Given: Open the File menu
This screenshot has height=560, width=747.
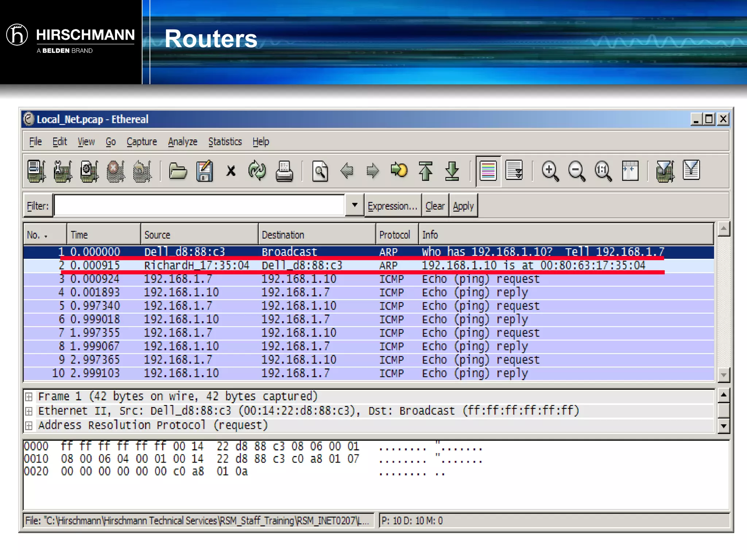Looking at the screenshot, I should pyautogui.click(x=35, y=141).
